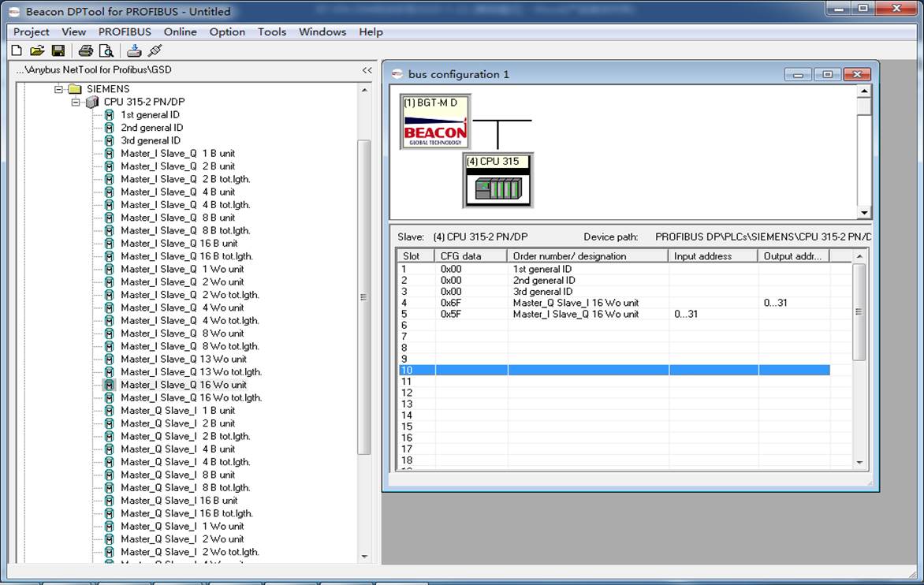Viewport: 924px width, 585px height.
Task: Click module icon beside 3rd general ID
Action: (109, 141)
